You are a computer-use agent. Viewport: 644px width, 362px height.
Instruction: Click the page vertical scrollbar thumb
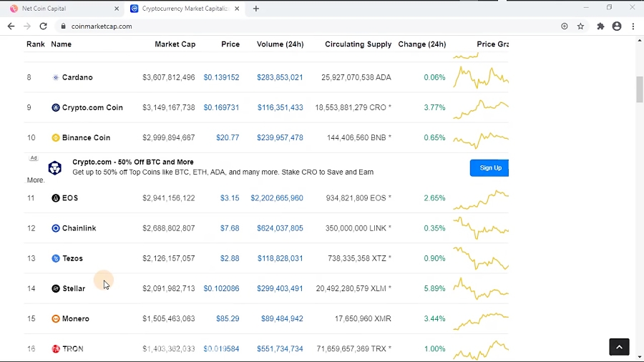click(640, 89)
